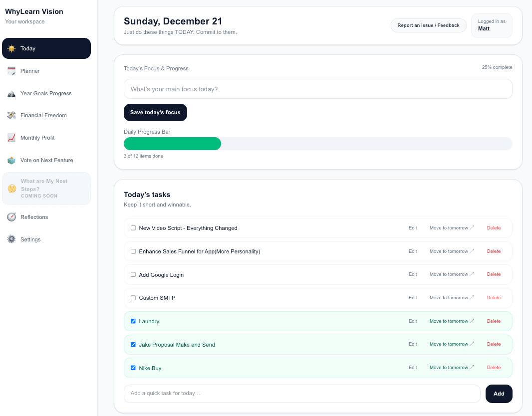Move the Jake Proposal task to tomorrow
The height and width of the screenshot is (416, 532).
click(x=448, y=344)
